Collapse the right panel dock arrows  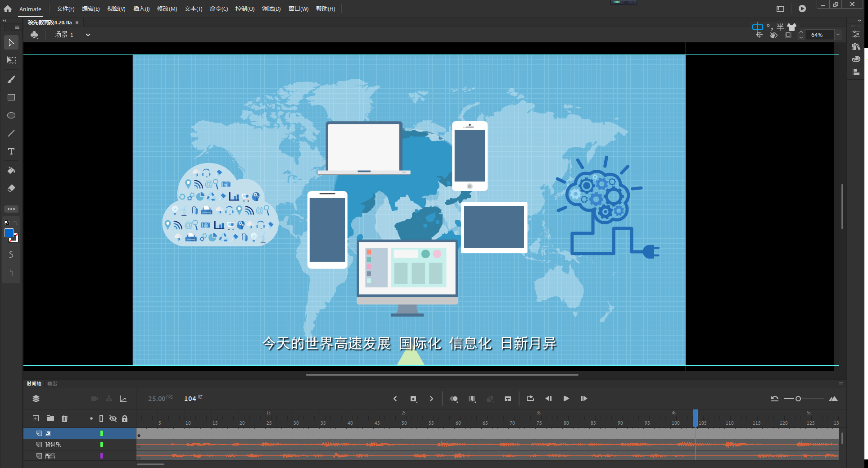point(859,21)
